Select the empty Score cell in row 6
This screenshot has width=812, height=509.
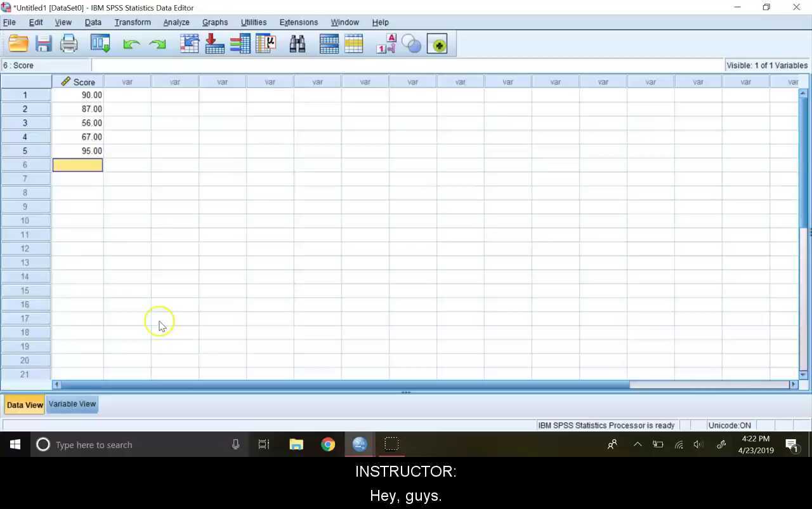tap(77, 164)
